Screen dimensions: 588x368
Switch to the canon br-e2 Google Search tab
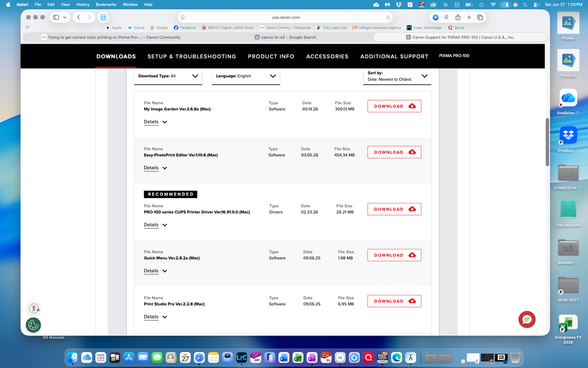[285, 37]
